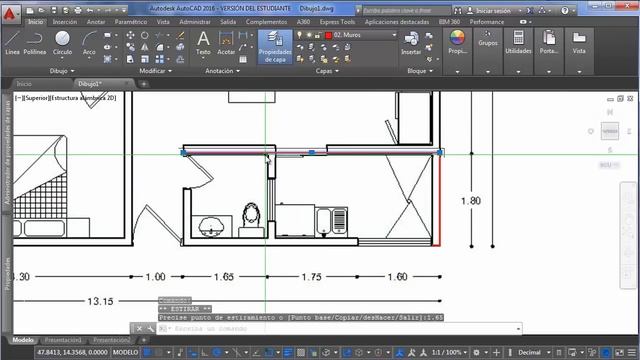Click the viewport label Estructura alámbrica 2D

coord(84,98)
